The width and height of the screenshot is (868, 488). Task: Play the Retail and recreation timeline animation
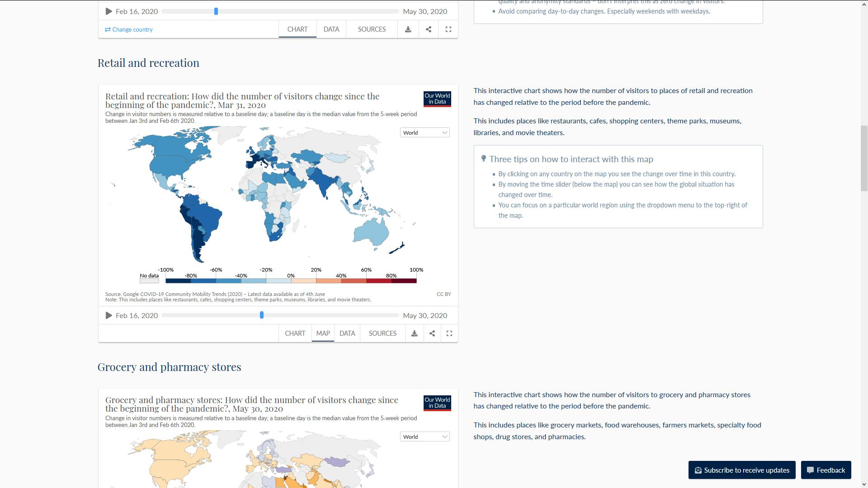tap(108, 315)
